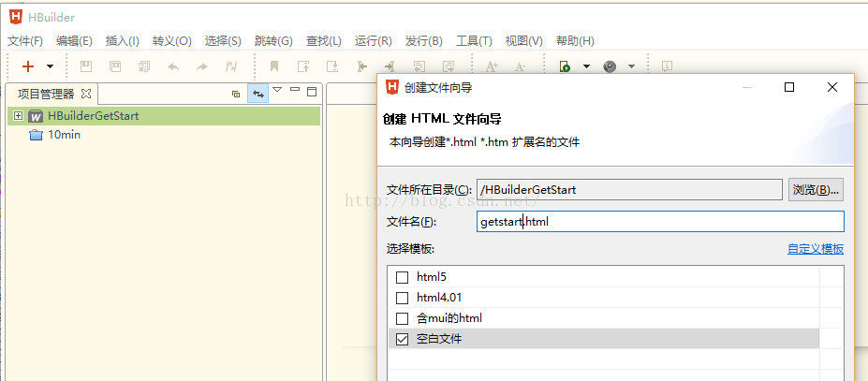868x381 pixels.
Task: Open the 转义(O) menu
Action: [172, 41]
